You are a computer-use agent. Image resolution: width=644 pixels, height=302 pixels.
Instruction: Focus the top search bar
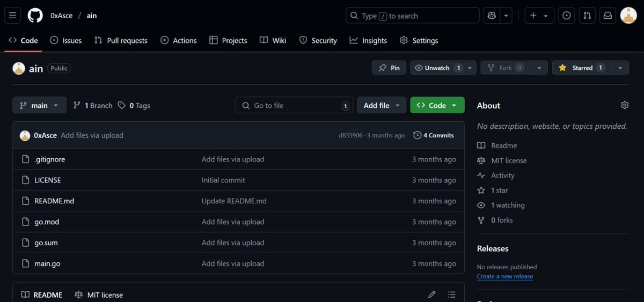(x=412, y=16)
